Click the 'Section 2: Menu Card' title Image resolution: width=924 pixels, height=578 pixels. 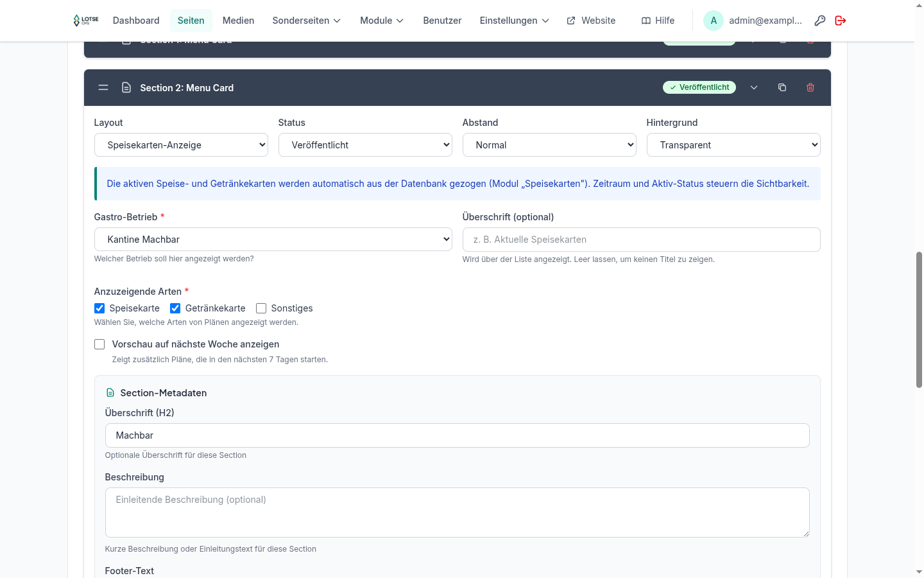pyautogui.click(x=187, y=88)
